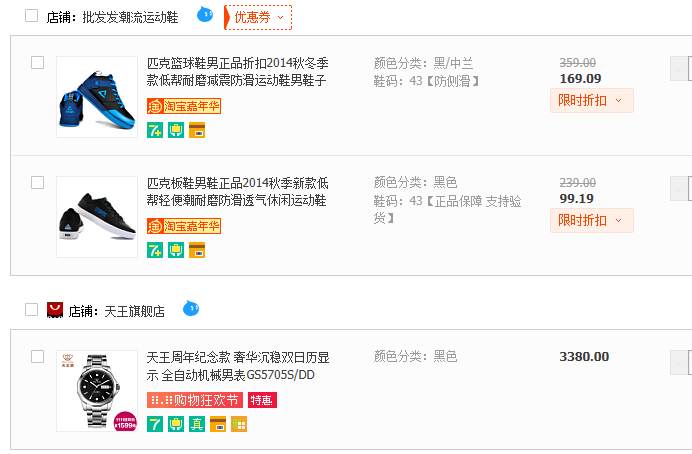This screenshot has height=454, width=692.
Task: Check the 天王 watch item checkbox
Action: point(38,356)
